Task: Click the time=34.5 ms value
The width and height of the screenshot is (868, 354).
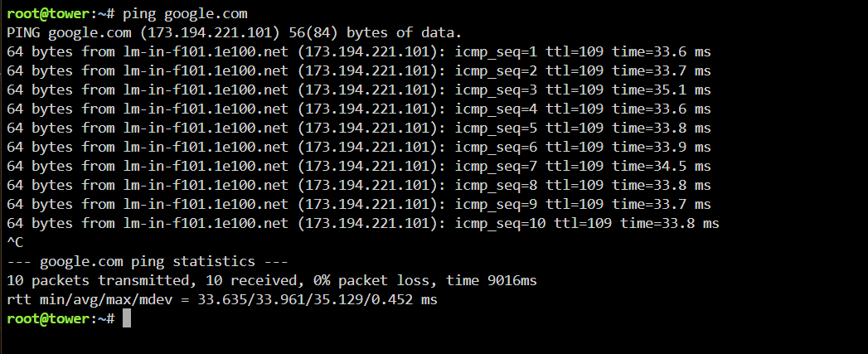Action: pyautogui.click(x=662, y=166)
